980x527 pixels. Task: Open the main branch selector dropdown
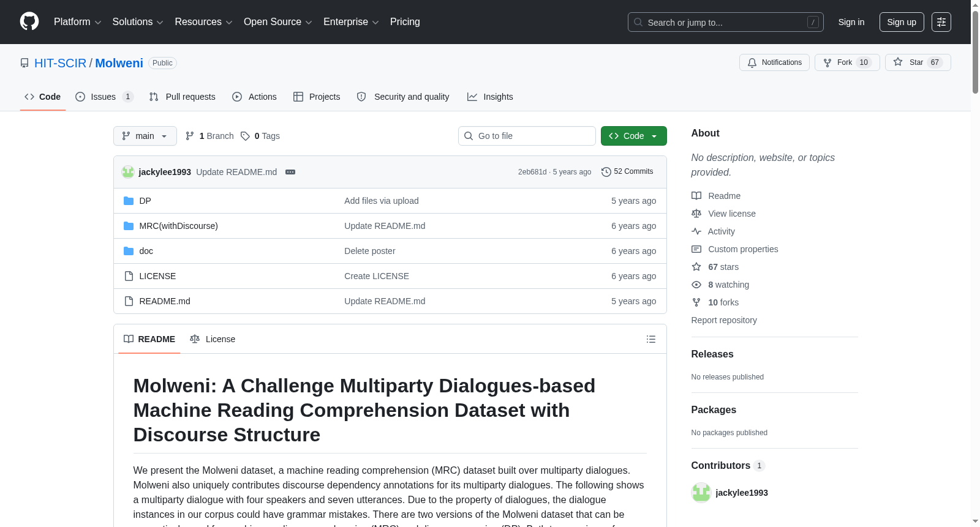[x=145, y=136]
